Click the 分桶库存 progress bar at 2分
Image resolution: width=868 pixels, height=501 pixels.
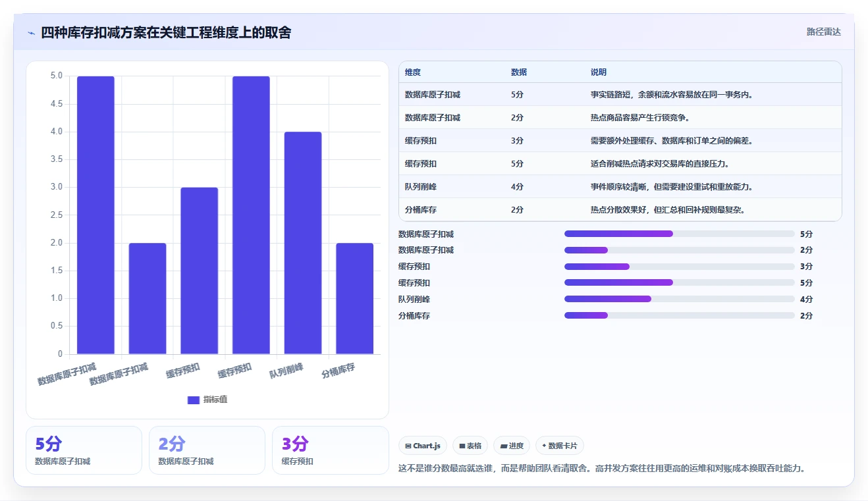coord(680,315)
